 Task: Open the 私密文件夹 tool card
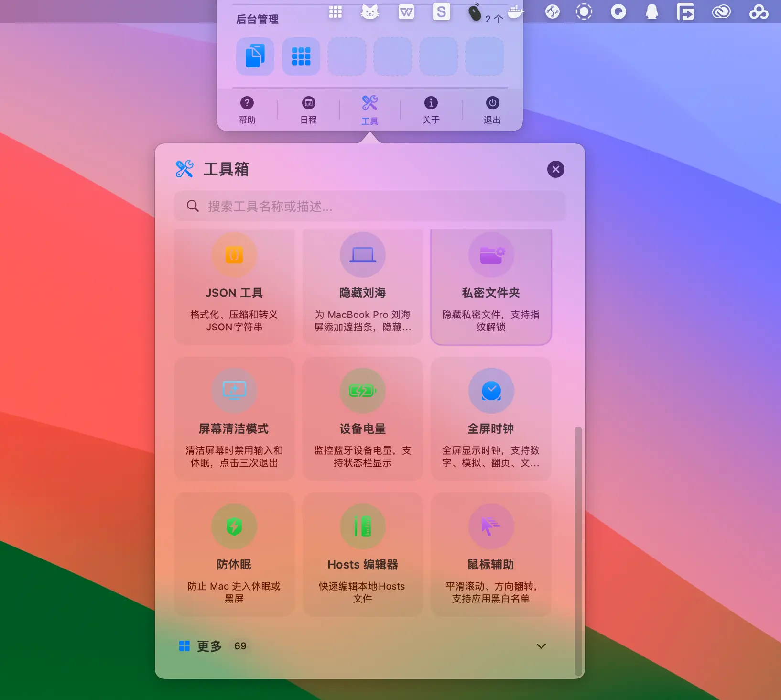pyautogui.click(x=491, y=287)
